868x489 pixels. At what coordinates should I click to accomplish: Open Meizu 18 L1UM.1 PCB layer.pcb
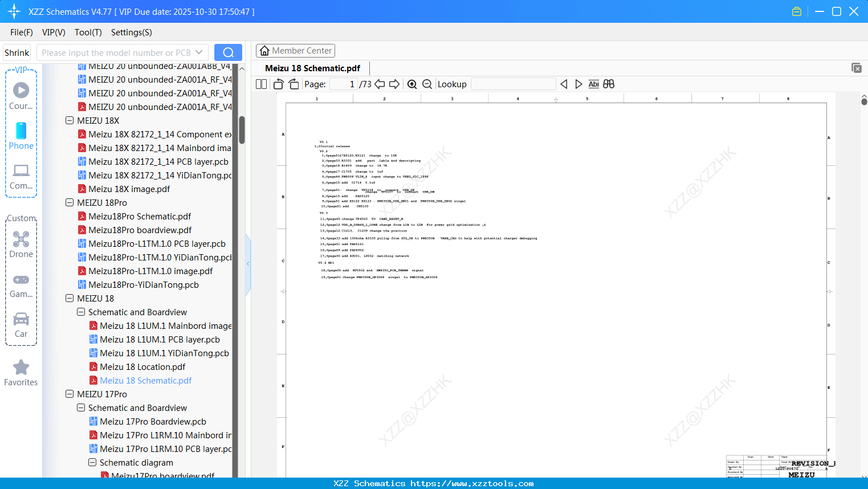[154, 340]
